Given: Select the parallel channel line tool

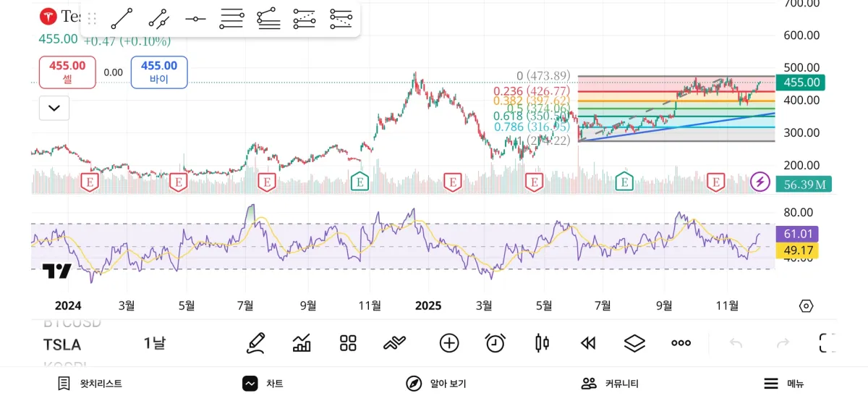Looking at the screenshot, I should [158, 19].
